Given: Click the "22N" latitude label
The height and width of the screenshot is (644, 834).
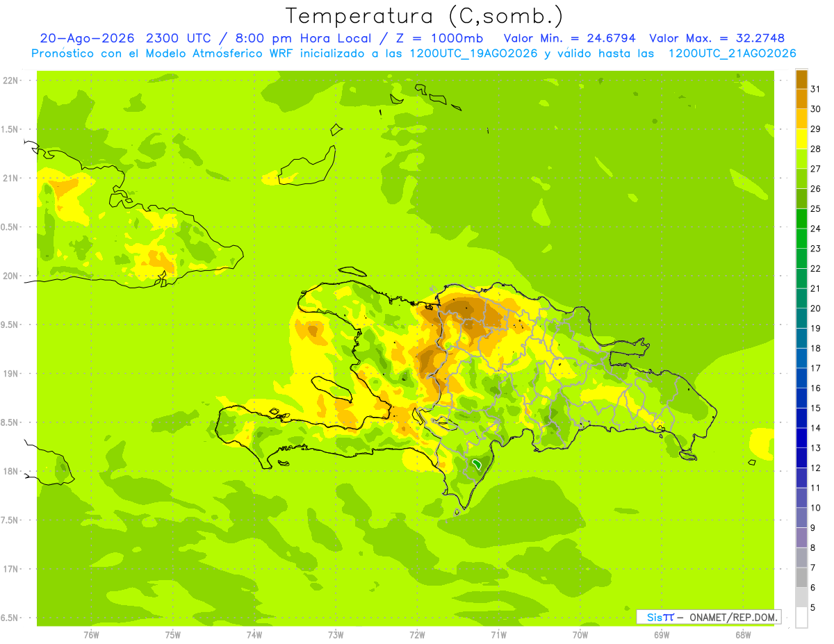Looking at the screenshot, I should pos(10,81).
